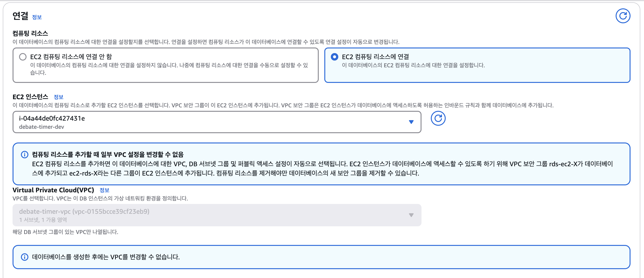
Task: Click the 컴퓨팅 리소스 field label
Action: pos(30,33)
